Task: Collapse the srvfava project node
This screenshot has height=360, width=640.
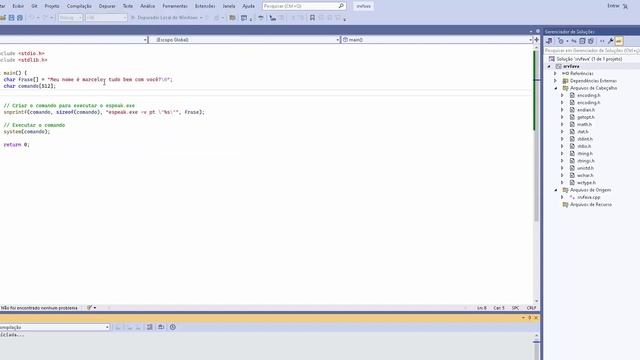Action: click(549, 66)
